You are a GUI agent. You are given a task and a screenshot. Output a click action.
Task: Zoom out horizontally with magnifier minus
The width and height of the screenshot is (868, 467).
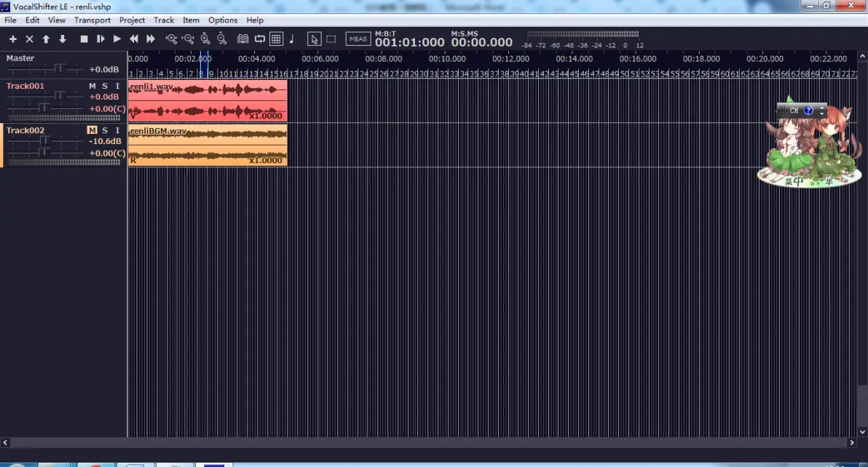pyautogui.click(x=188, y=39)
